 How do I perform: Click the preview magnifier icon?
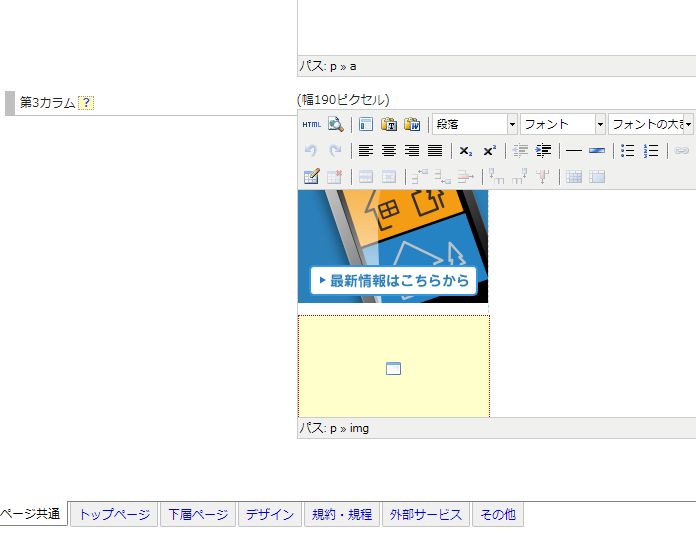tap(336, 125)
